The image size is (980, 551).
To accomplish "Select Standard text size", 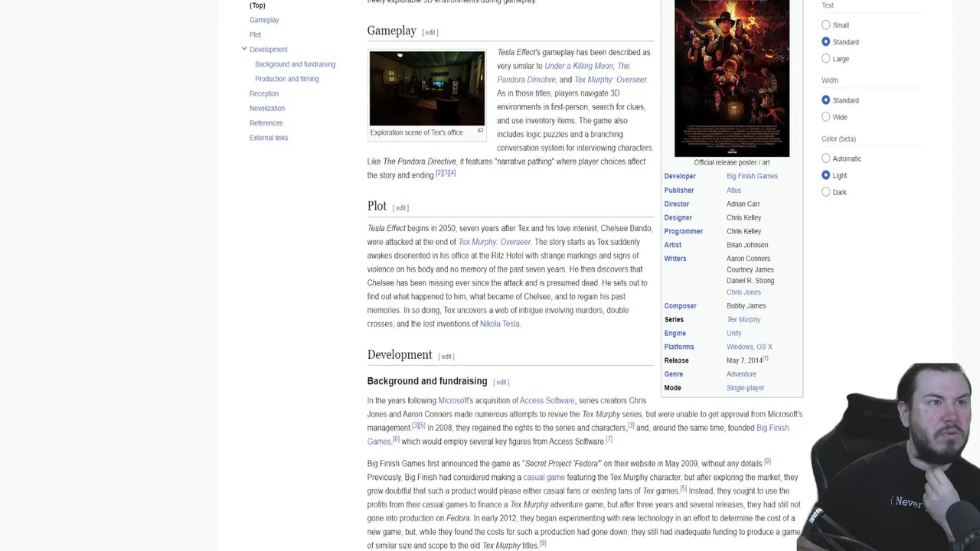I will point(825,42).
